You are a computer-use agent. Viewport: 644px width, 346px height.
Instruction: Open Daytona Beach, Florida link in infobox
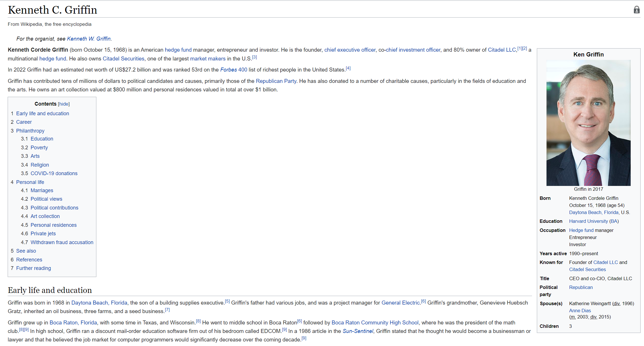click(594, 213)
